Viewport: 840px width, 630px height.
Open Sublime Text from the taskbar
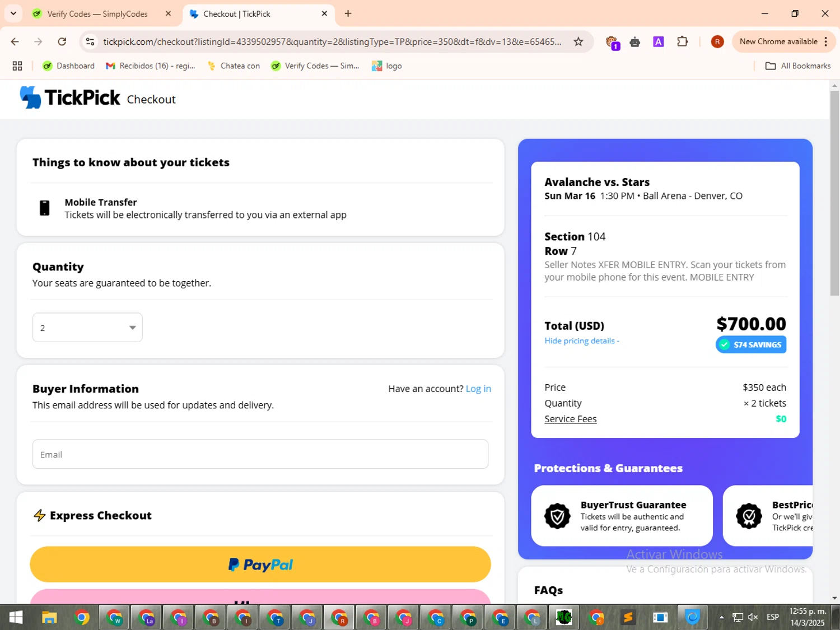pyautogui.click(x=628, y=618)
